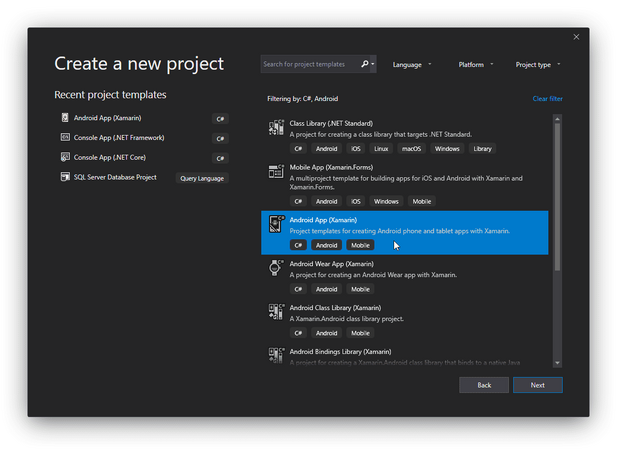The image size is (617, 450).
Task: Select SQL Server Database Project recent template
Action: 115,177
